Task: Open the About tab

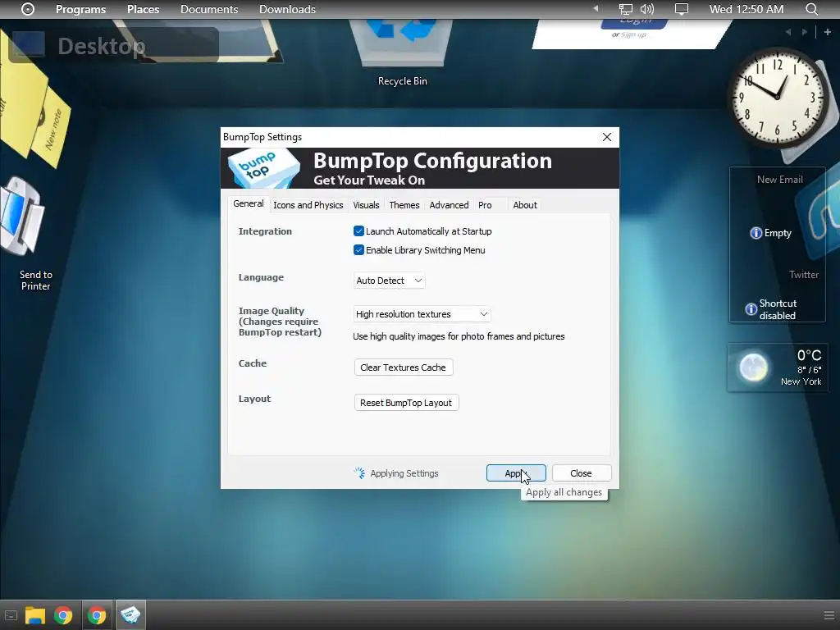Action: click(x=525, y=204)
